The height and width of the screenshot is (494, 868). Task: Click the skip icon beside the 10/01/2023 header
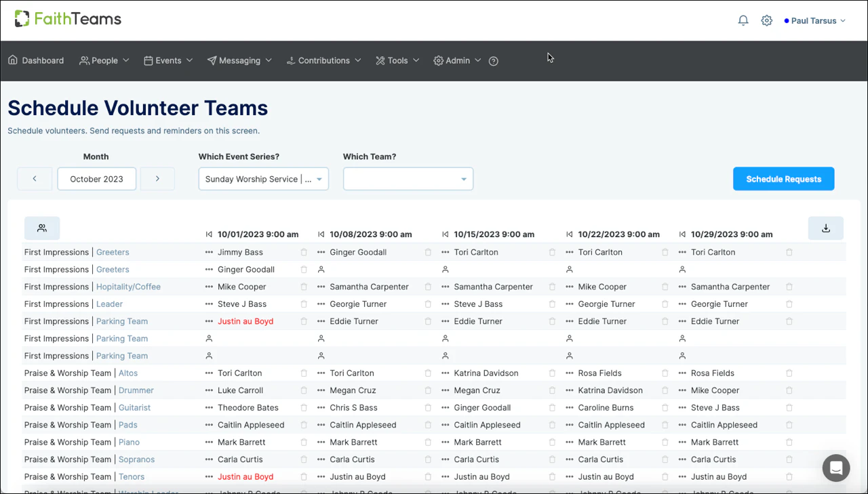[208, 234]
